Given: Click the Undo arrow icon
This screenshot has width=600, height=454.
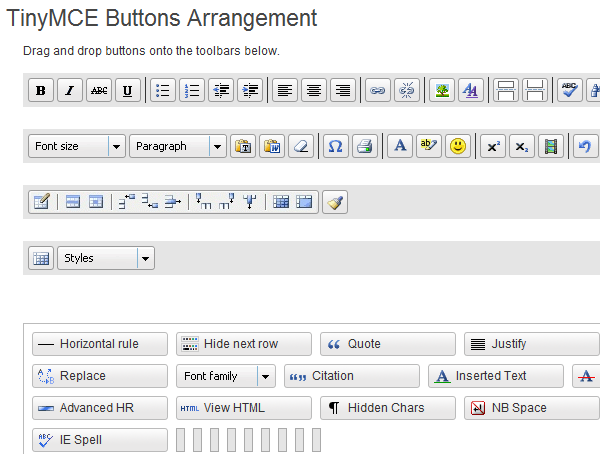Looking at the screenshot, I should (x=585, y=146).
